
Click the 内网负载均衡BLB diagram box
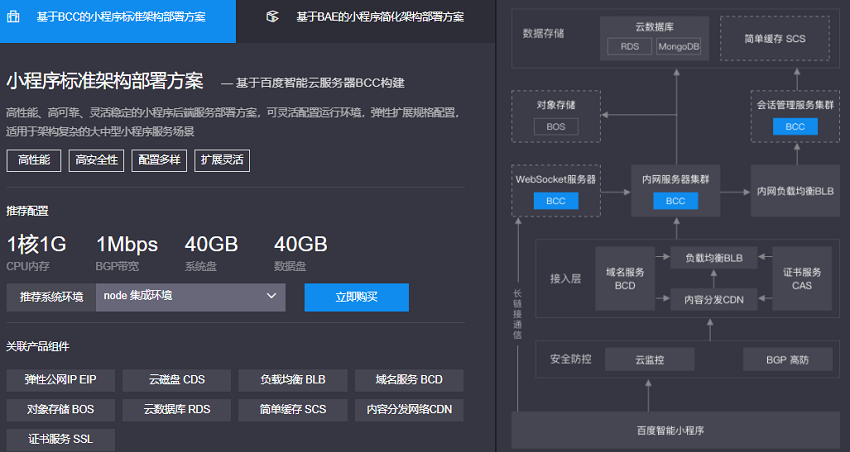795,191
